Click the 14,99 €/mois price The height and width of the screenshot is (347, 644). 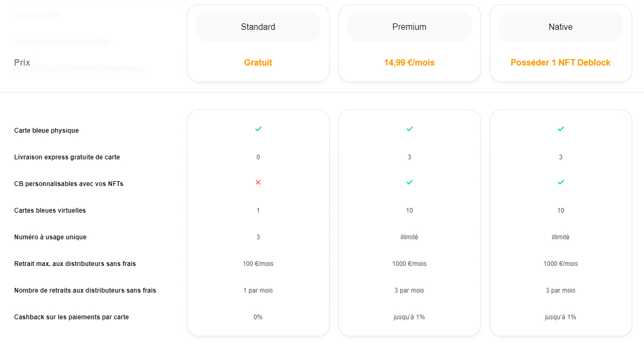point(409,63)
